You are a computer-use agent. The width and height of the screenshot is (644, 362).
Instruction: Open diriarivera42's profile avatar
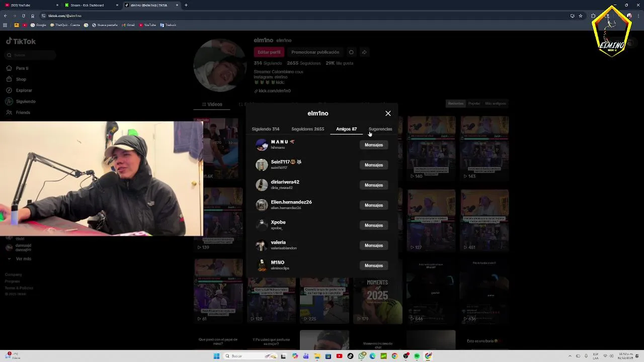point(262,185)
